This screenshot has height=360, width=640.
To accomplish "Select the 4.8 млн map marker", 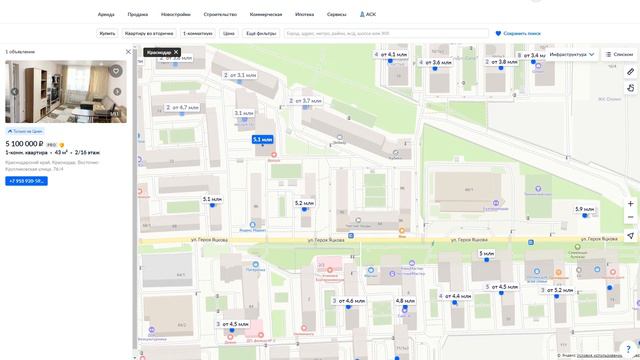I will [x=405, y=301].
